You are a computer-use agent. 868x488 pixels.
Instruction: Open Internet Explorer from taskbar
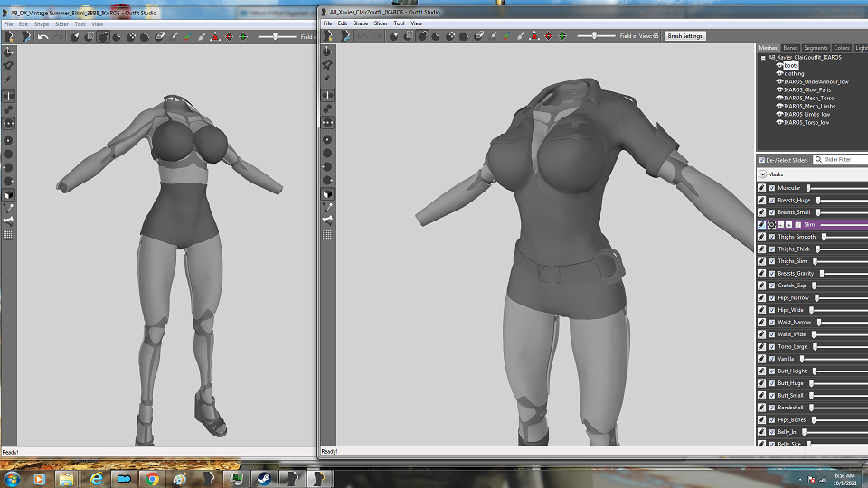pos(96,479)
